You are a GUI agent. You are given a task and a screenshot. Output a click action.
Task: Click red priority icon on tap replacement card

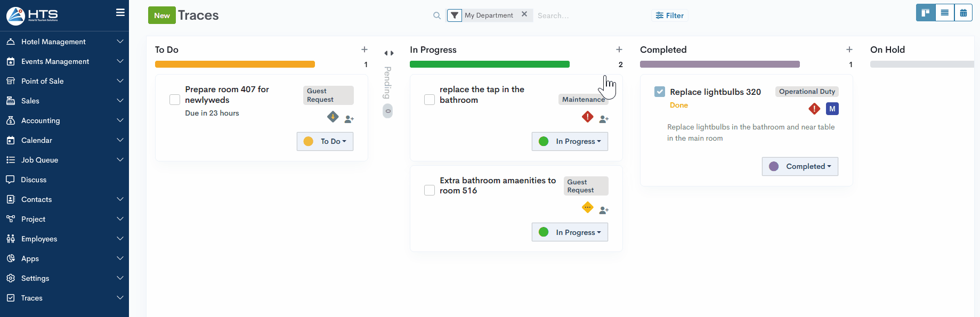pos(587,117)
